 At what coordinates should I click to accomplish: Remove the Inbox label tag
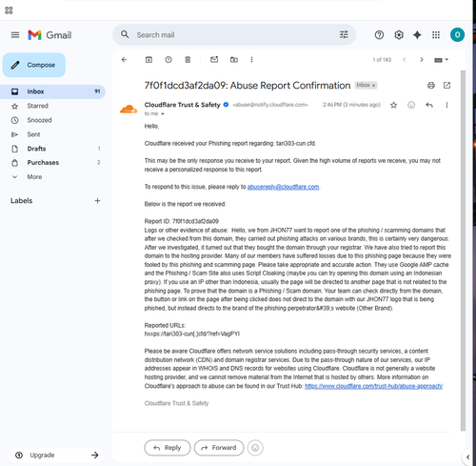click(374, 85)
